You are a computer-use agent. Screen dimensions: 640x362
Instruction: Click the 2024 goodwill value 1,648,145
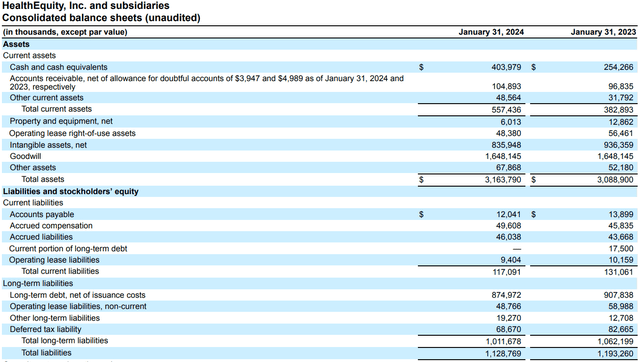[503, 156]
